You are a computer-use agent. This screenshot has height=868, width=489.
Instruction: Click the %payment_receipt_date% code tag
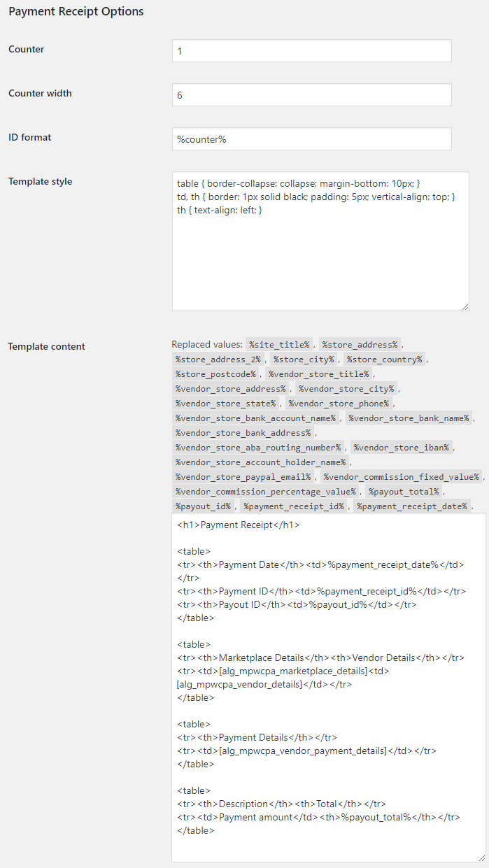pos(412,506)
